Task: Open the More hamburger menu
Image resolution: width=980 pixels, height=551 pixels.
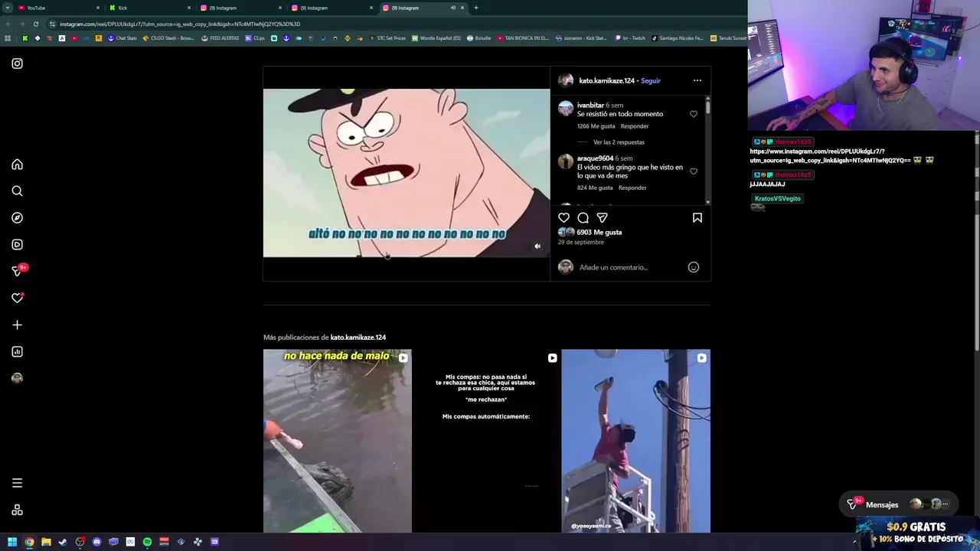Action: (17, 483)
